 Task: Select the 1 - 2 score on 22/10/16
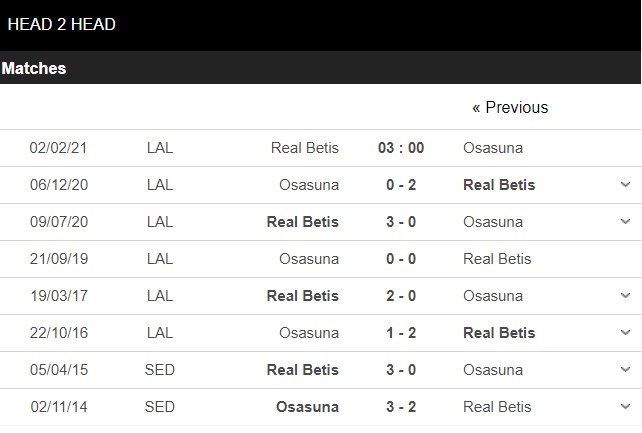[x=401, y=333]
